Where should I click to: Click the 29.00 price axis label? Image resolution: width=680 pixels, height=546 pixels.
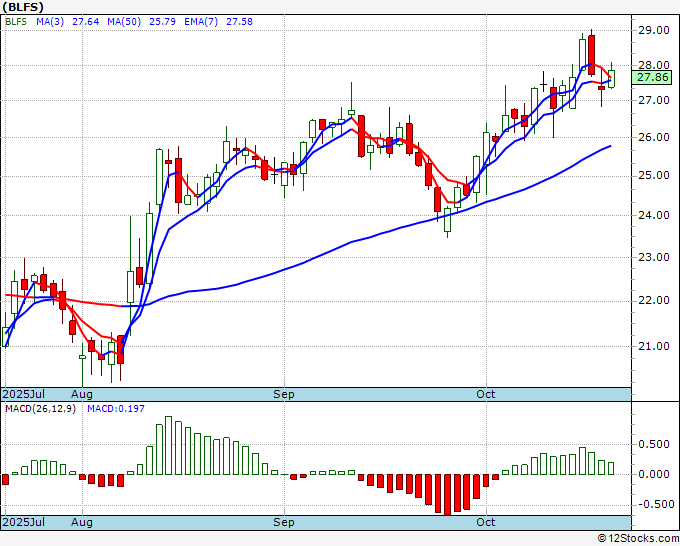click(653, 30)
